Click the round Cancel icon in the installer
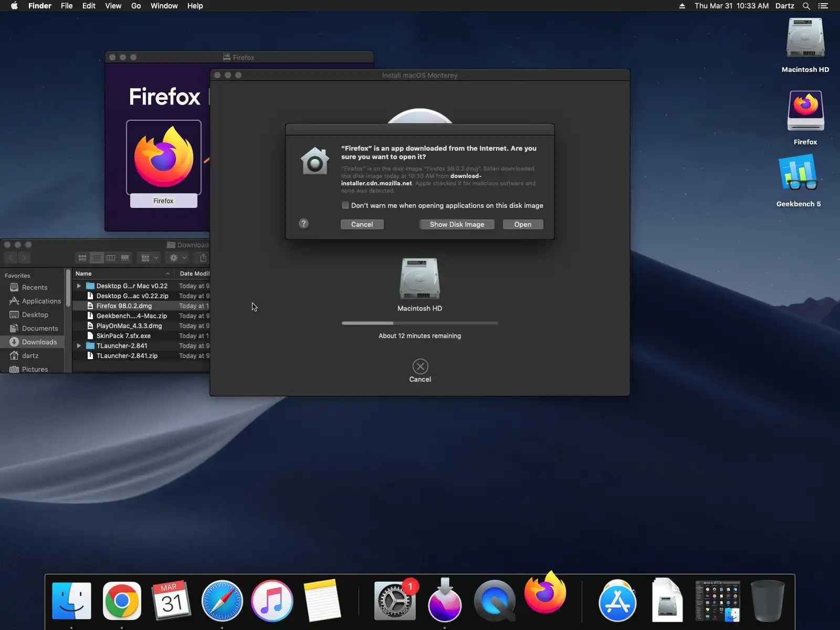This screenshot has width=840, height=630. 420,366
